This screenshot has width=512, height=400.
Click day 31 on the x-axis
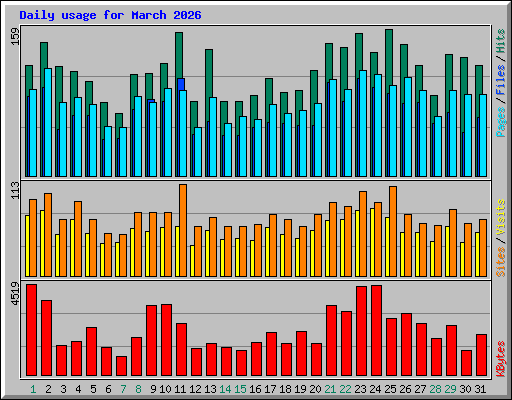coord(480,389)
